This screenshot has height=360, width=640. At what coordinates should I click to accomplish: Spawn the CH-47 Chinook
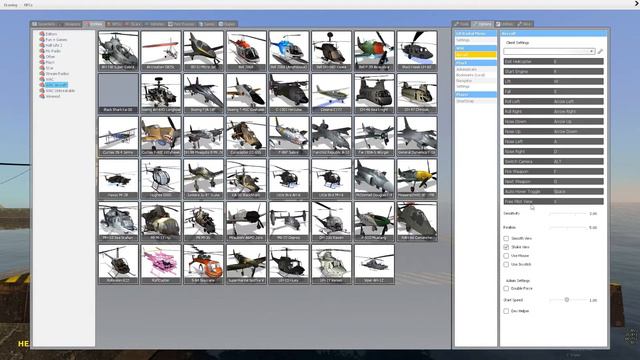click(x=417, y=93)
